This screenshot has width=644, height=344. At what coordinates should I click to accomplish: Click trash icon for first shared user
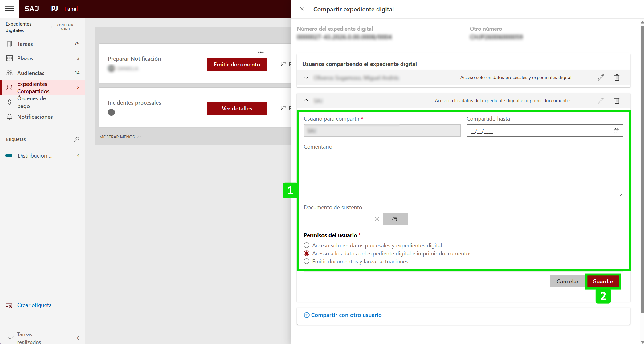coord(617,78)
